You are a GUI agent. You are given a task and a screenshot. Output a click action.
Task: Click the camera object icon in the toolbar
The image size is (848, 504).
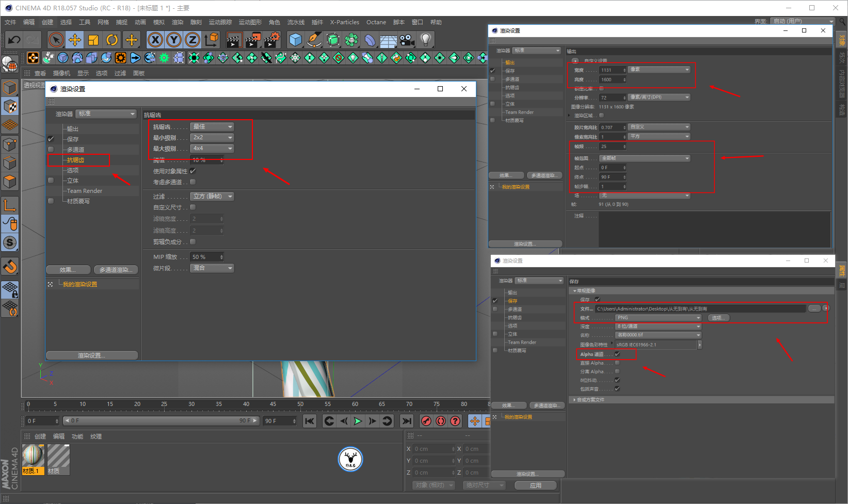click(407, 40)
